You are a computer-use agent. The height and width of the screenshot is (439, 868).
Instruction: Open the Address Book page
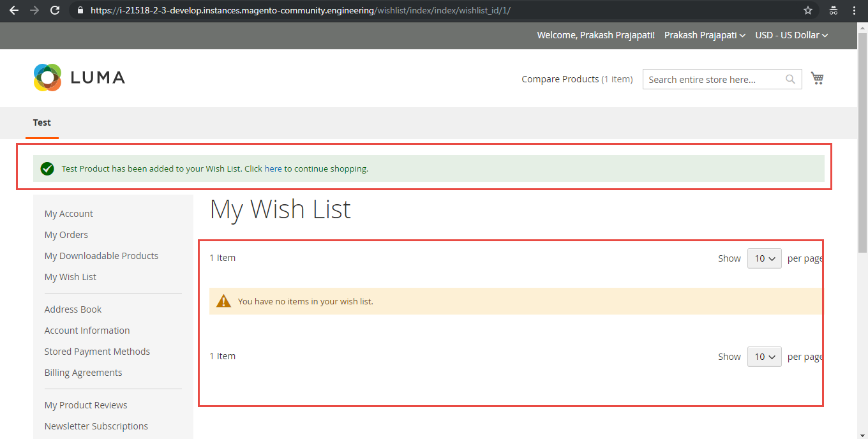point(72,309)
